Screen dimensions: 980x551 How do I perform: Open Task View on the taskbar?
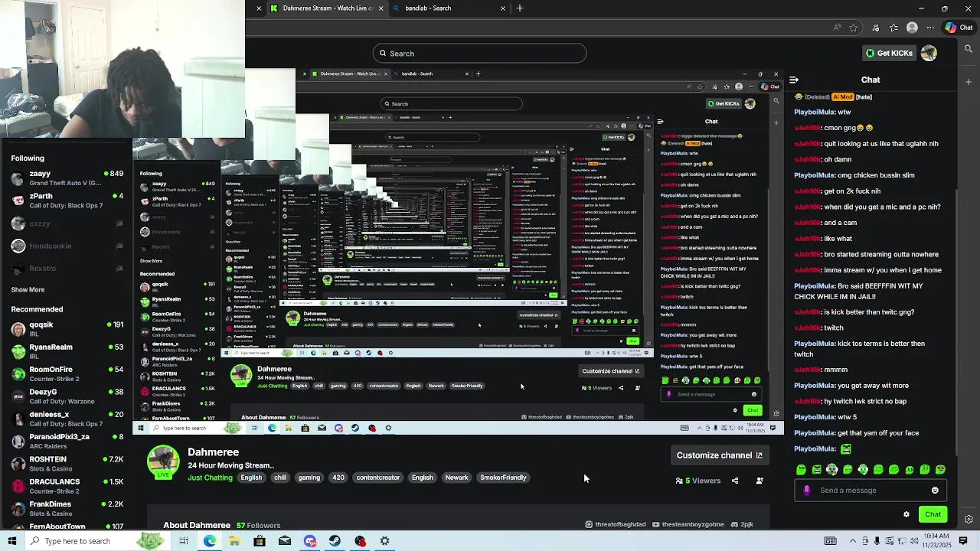(x=184, y=541)
